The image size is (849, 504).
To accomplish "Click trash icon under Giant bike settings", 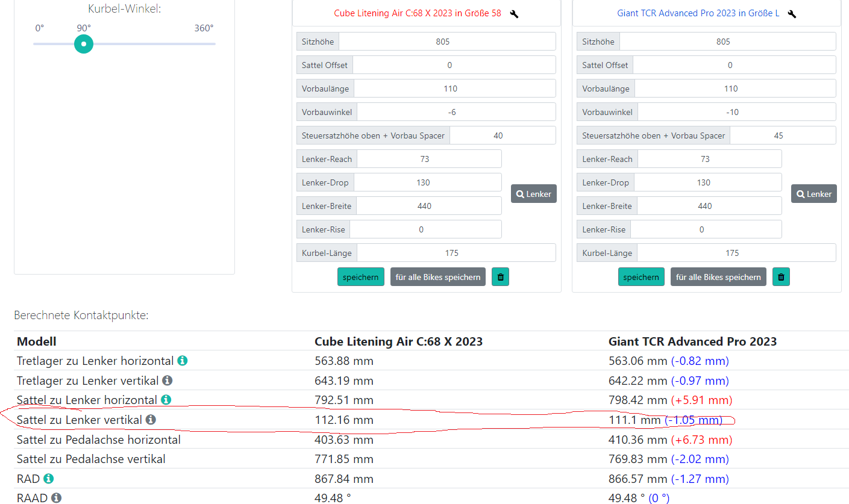I will point(781,277).
